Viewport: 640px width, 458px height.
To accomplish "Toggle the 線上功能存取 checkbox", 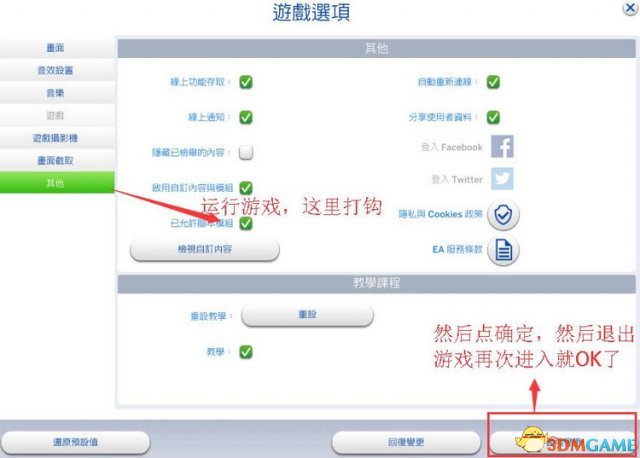I will (x=246, y=82).
